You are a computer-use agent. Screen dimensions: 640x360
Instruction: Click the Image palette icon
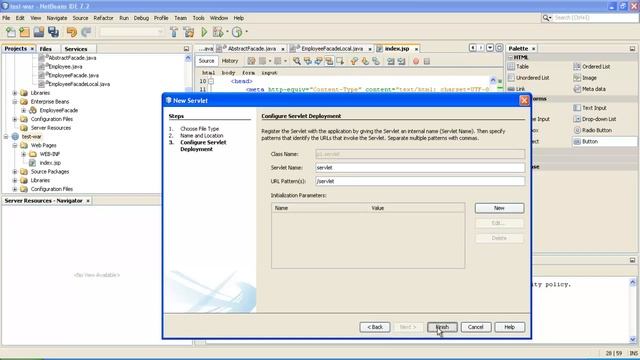(577, 78)
